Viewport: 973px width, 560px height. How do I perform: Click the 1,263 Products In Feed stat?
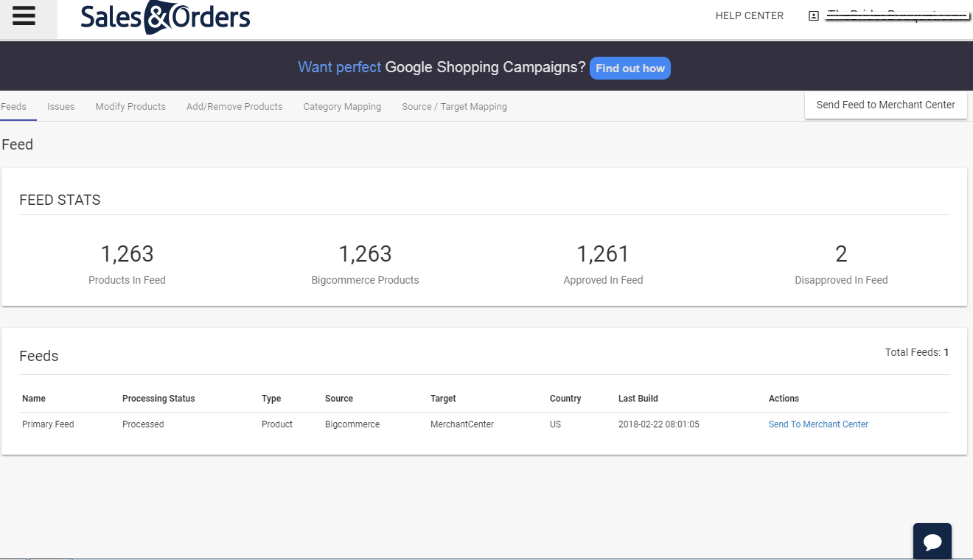127,264
